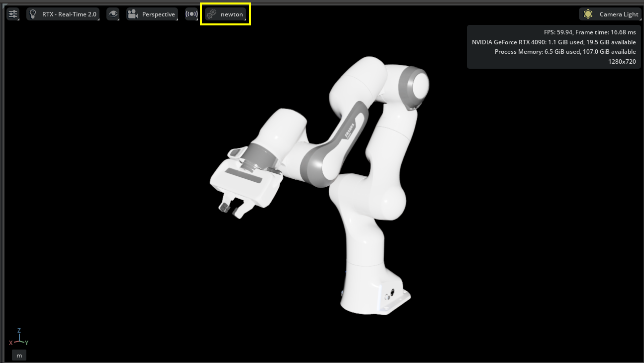Image resolution: width=644 pixels, height=363 pixels.
Task: Click the 'm' meters unit button
Action: (19, 356)
